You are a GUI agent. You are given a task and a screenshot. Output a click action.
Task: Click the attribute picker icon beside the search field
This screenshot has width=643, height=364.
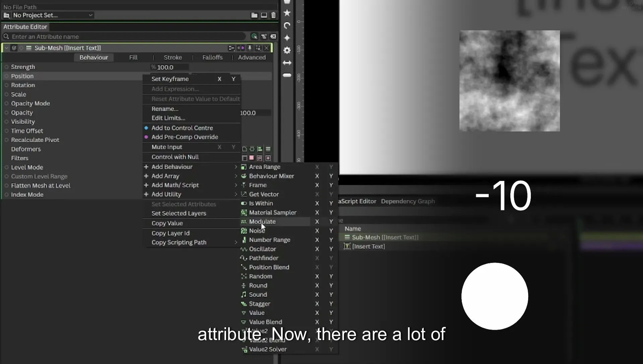[x=255, y=36]
